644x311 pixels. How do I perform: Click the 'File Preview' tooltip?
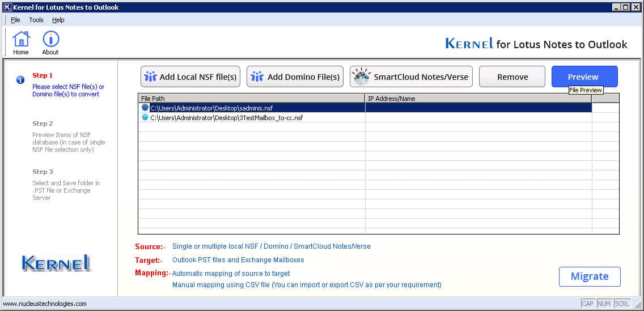pyautogui.click(x=586, y=90)
